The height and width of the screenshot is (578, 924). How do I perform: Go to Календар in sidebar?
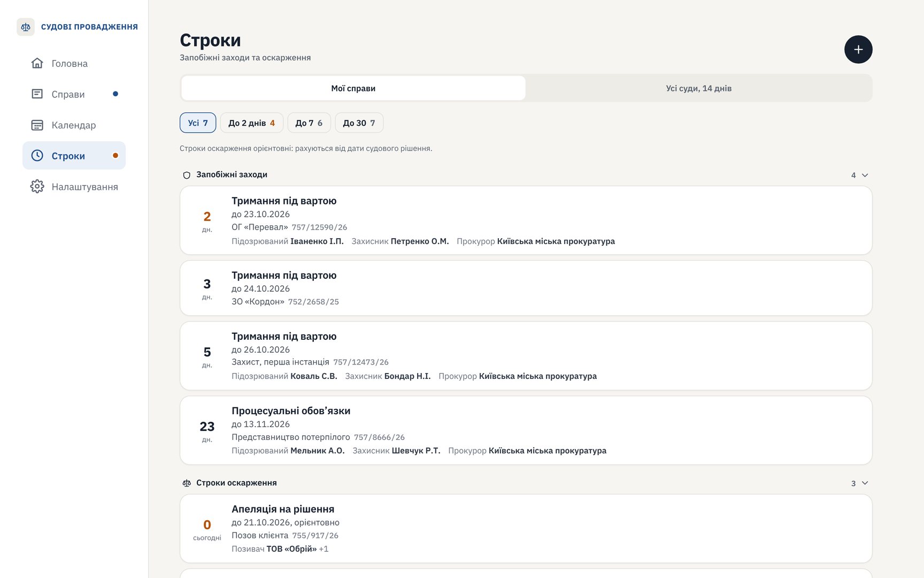(74, 125)
